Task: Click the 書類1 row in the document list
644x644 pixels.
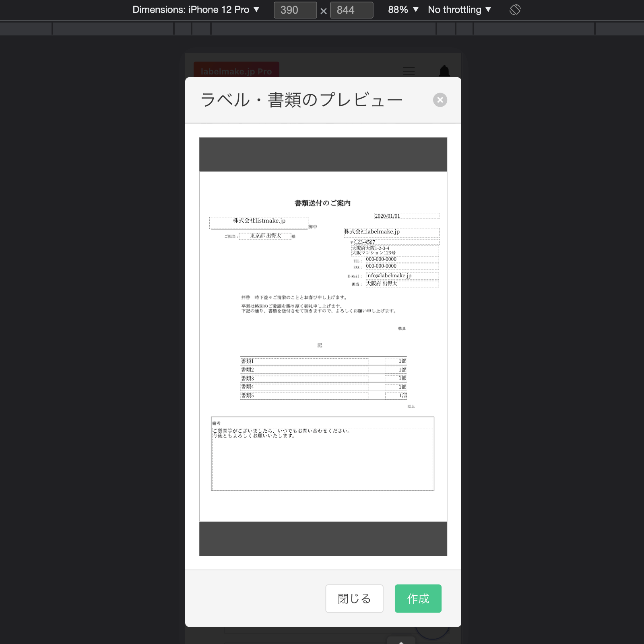Action: tap(304, 361)
